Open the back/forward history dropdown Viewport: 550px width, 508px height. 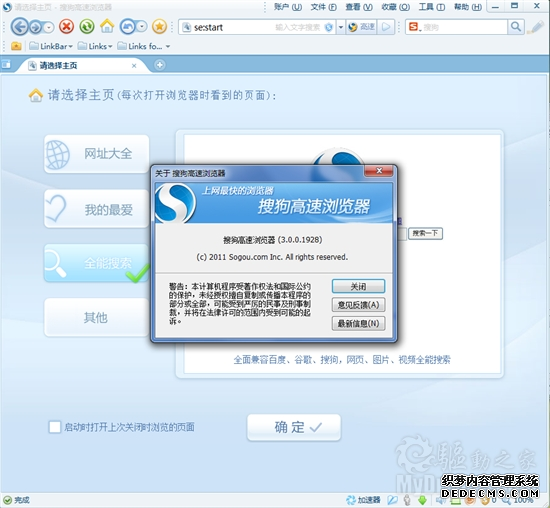pyautogui.click(x=49, y=27)
